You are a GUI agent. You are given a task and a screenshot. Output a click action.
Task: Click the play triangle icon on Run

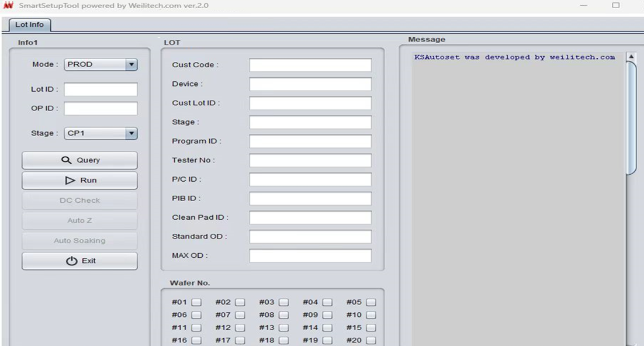point(70,181)
